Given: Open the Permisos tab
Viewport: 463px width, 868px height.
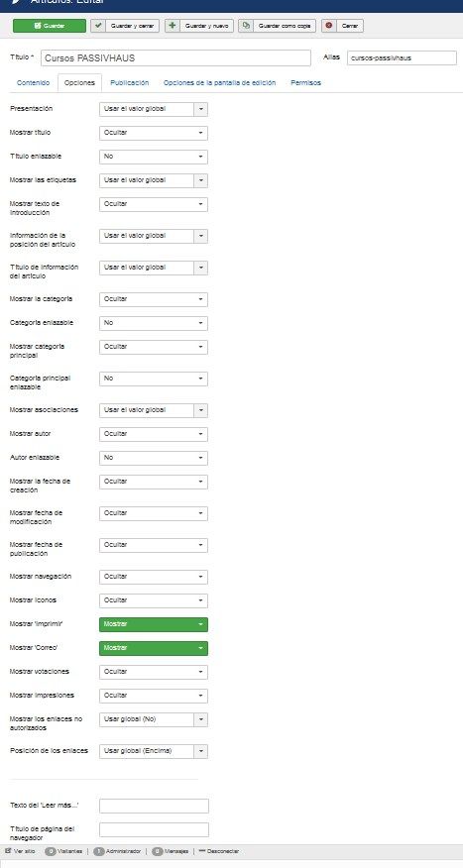Looking at the screenshot, I should pyautogui.click(x=305, y=83).
